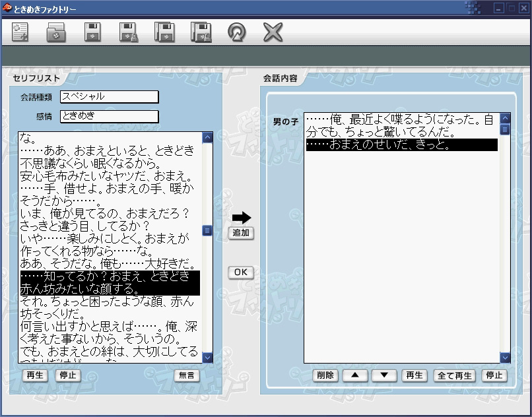The height and width of the screenshot is (417, 532).
Task: Click the circular arrow reload icon
Action: (x=236, y=32)
